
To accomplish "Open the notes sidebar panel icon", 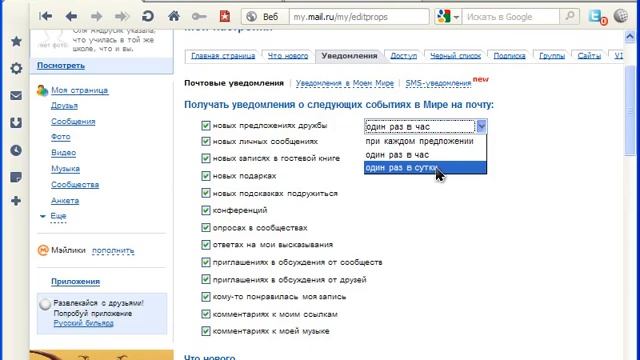I will (16, 177).
